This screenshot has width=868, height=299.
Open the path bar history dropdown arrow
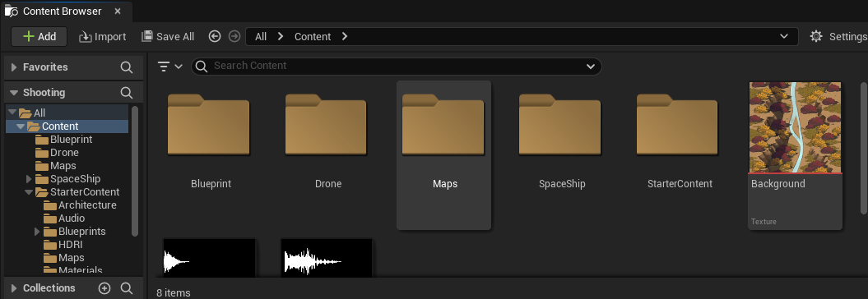coord(784,36)
